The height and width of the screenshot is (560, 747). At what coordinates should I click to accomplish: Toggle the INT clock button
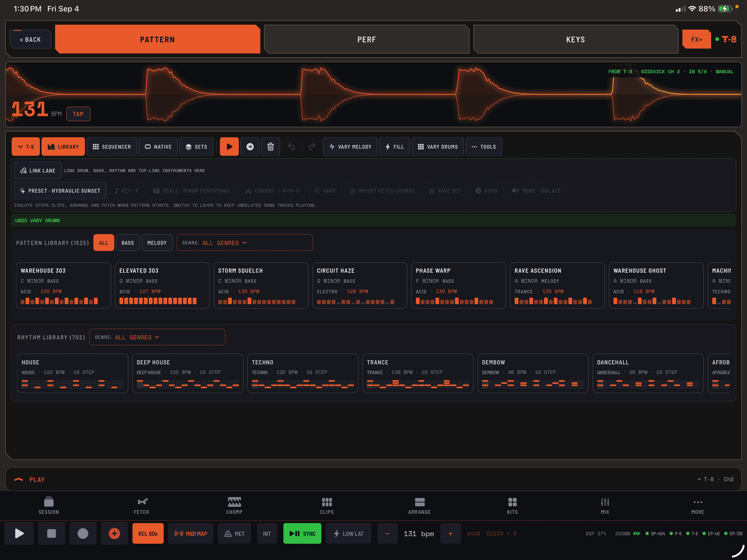pos(267,533)
